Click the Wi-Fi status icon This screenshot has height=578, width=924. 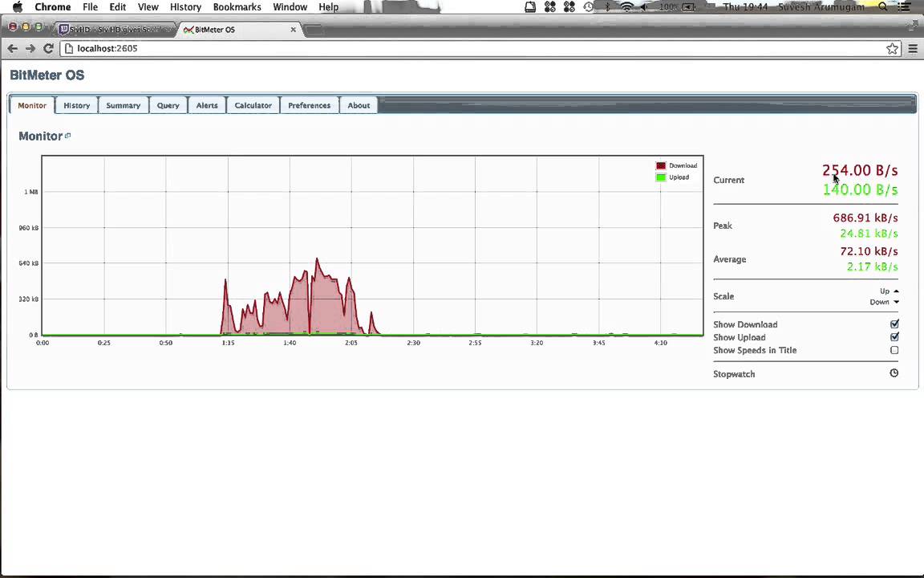pyautogui.click(x=627, y=7)
